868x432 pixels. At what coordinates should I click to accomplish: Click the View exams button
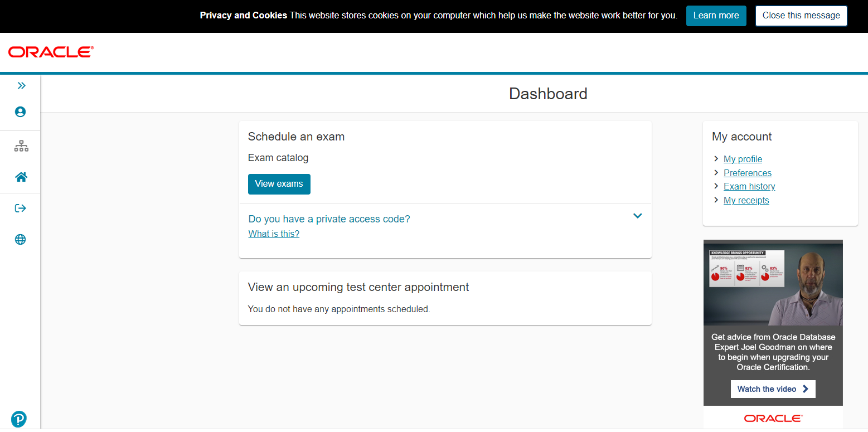click(279, 184)
